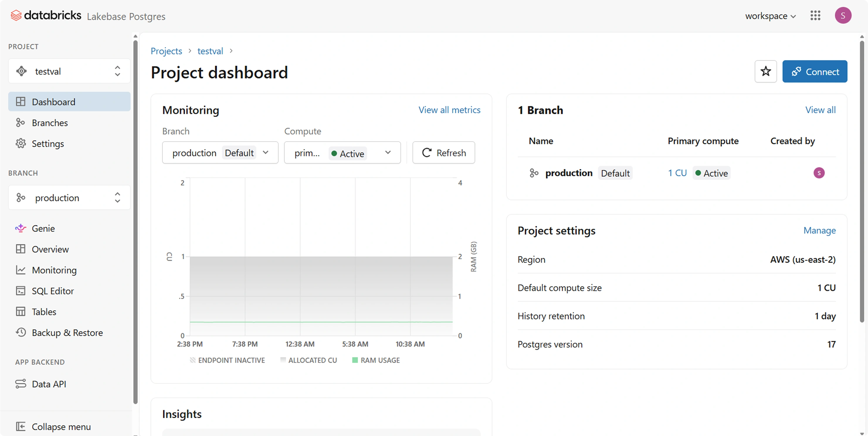Click the Name column header
The height and width of the screenshot is (436, 868).
click(x=541, y=141)
